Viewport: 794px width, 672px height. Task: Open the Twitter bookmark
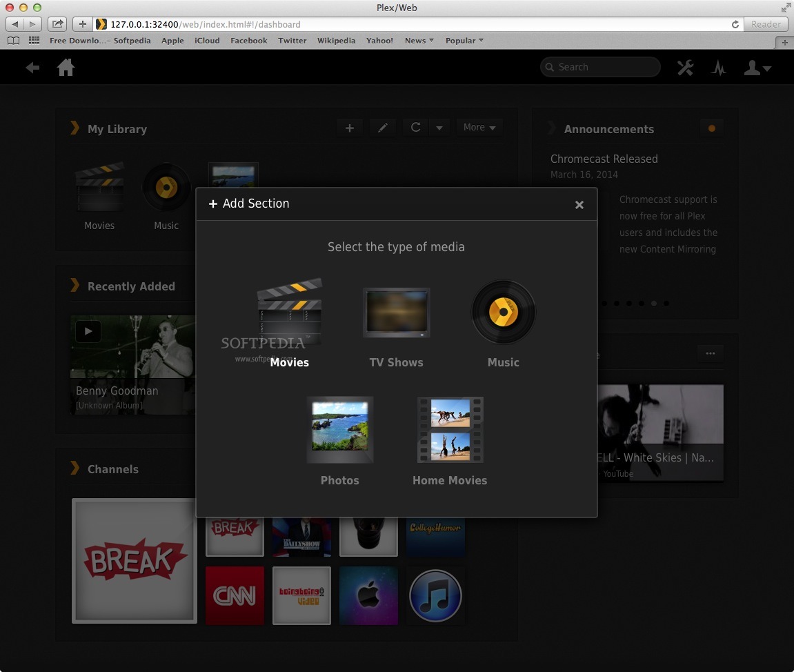[x=292, y=41]
